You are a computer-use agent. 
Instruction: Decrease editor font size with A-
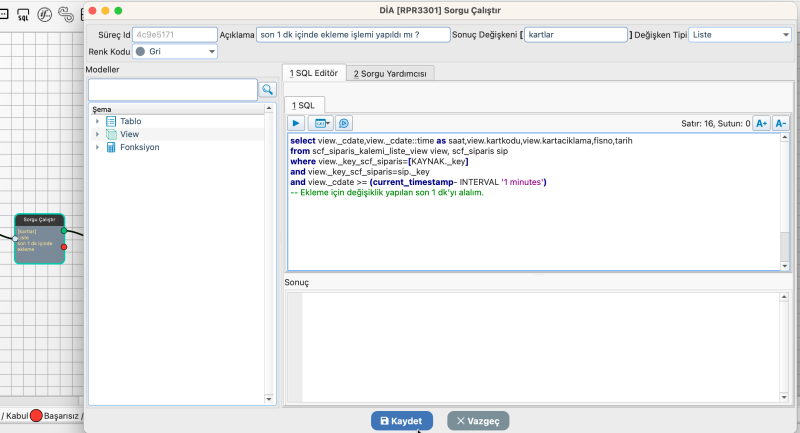click(781, 123)
